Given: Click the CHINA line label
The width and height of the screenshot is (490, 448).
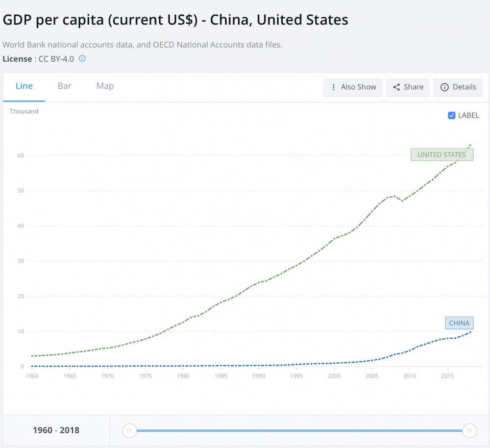Looking at the screenshot, I should click(x=459, y=323).
